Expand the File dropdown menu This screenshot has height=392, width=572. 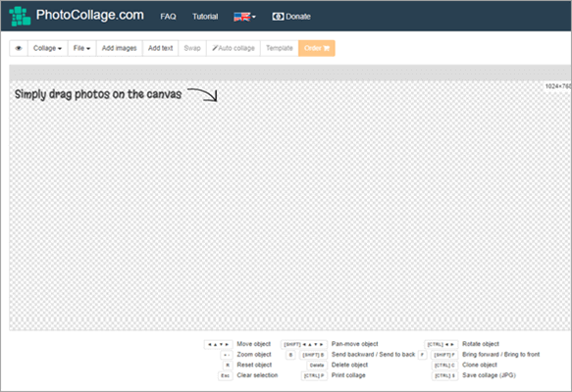[81, 48]
